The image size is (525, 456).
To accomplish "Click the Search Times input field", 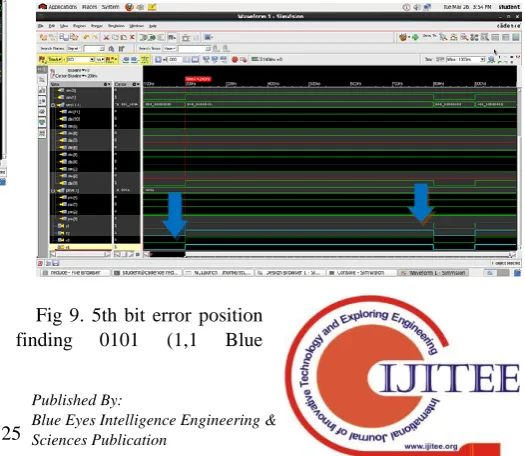I will [x=194, y=49].
